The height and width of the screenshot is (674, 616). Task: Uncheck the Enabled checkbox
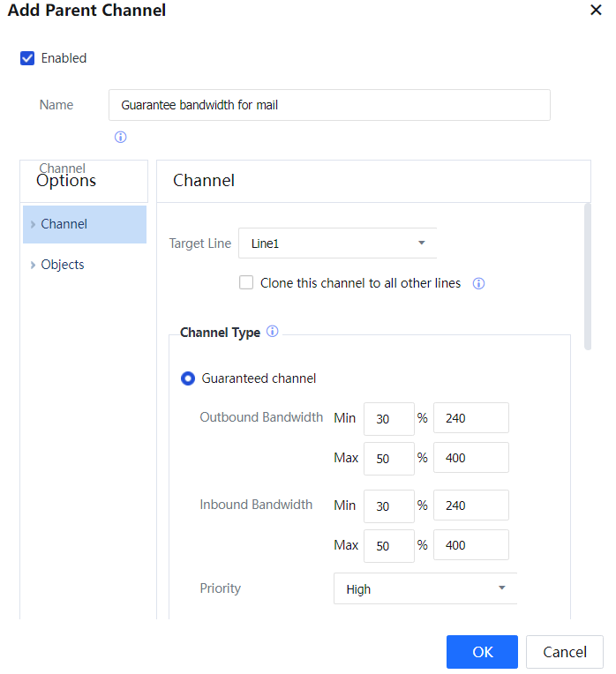27,58
